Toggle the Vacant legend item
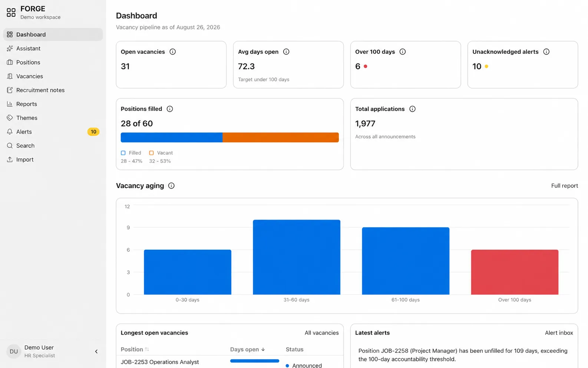Viewport: 588px width, 368px height. [161, 153]
